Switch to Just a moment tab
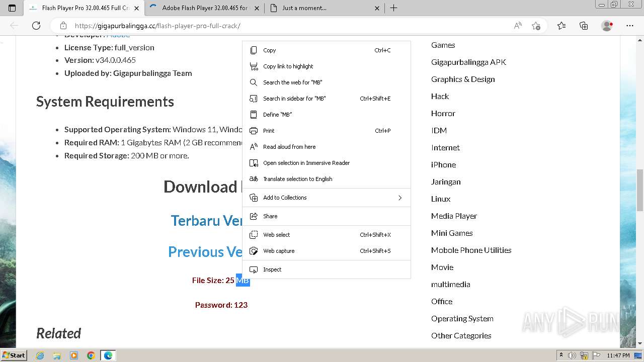Screen dimensions: 644x362 [326, 8]
